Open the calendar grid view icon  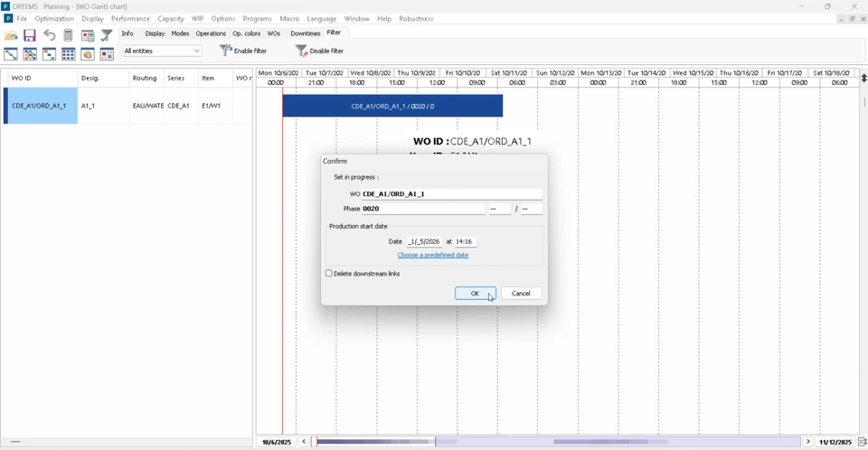[x=107, y=54]
